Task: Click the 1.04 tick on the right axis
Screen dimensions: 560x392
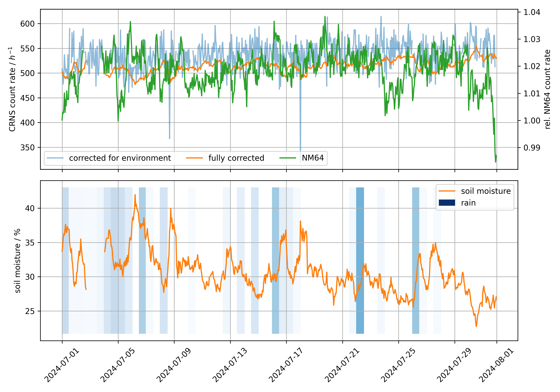Action: coord(532,12)
